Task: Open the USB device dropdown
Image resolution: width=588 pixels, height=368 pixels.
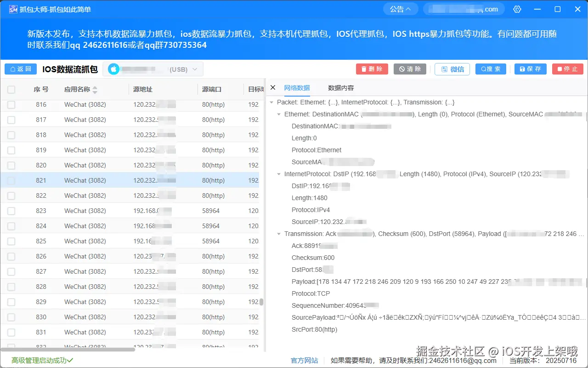Action: (193, 69)
